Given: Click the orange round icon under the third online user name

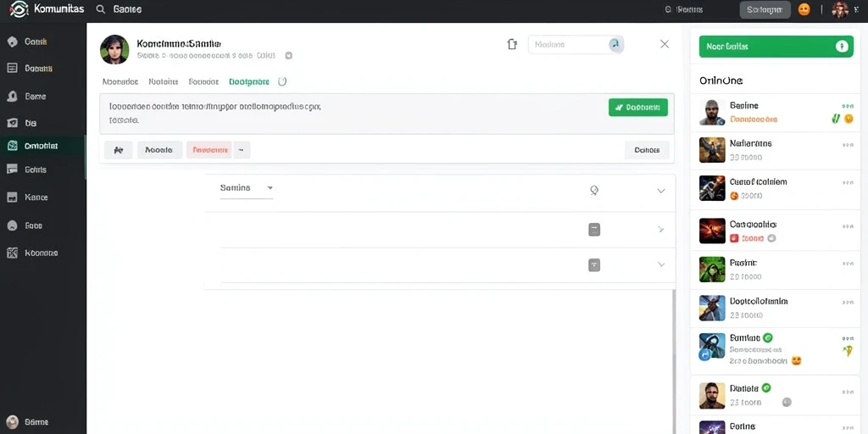Looking at the screenshot, I should (734, 196).
